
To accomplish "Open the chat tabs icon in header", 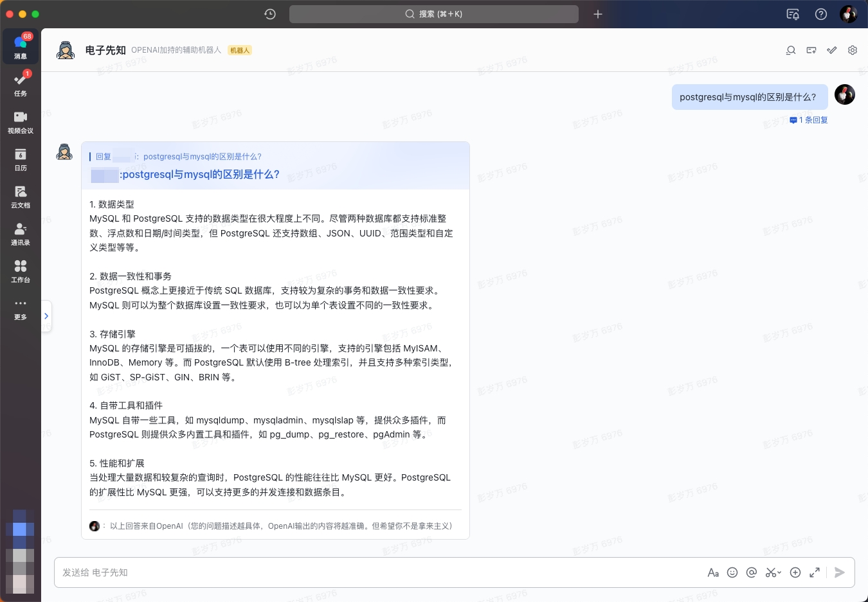I will 811,50.
